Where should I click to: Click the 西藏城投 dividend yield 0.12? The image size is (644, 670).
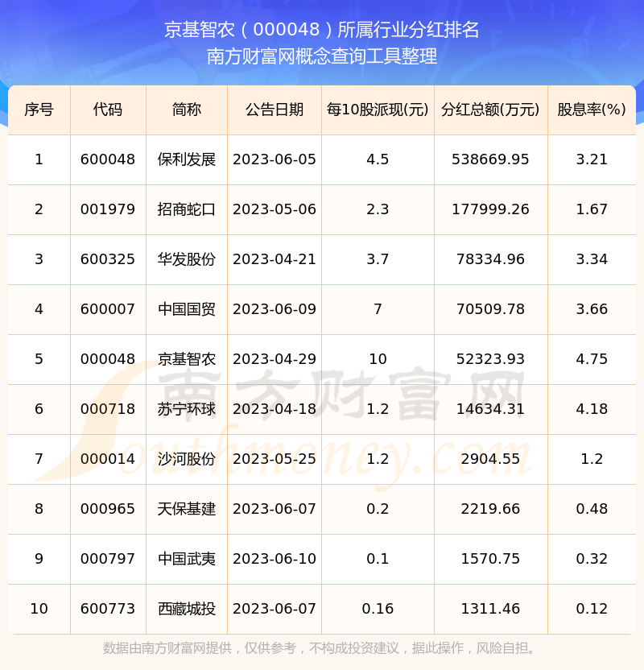[592, 609]
